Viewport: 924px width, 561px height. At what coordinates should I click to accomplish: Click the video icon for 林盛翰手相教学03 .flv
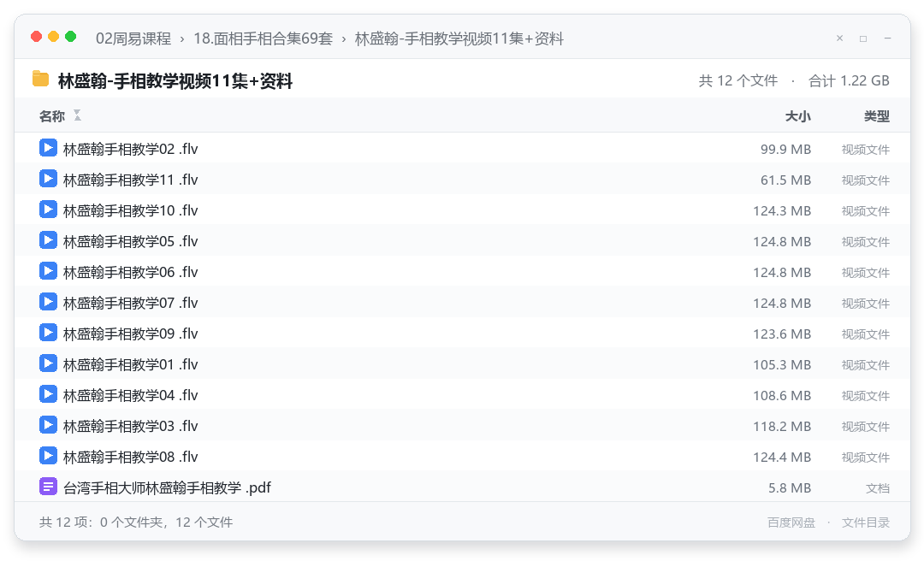coord(48,425)
